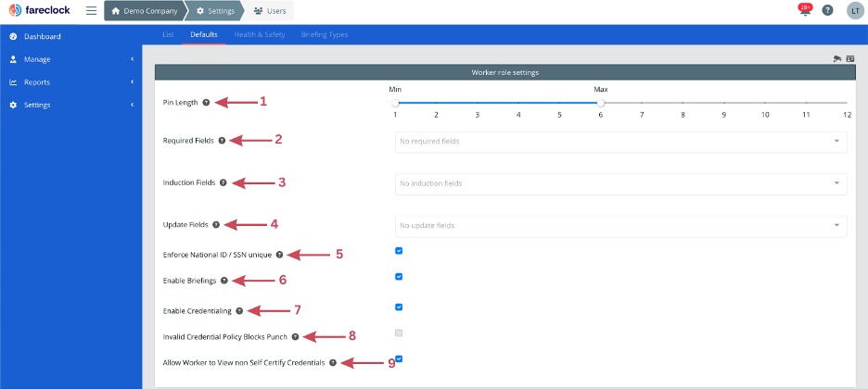Open the Update Fields dropdown arrow
Screen dimensions: 868x389
[x=836, y=225]
